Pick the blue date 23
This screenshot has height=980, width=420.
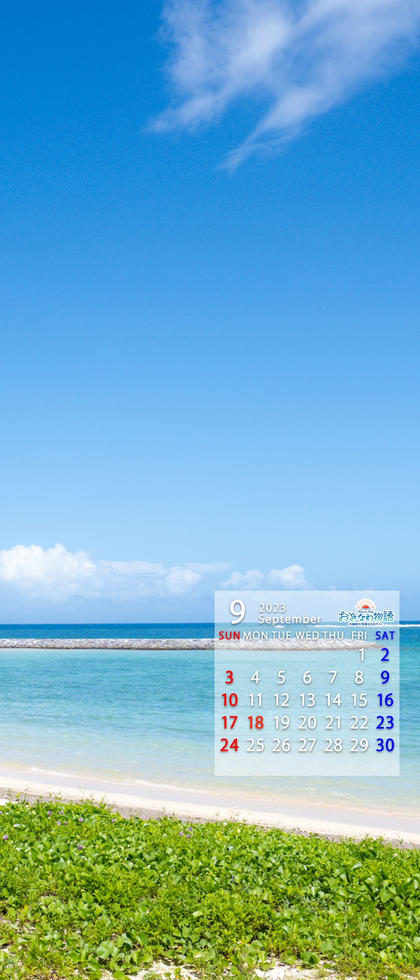tap(385, 723)
